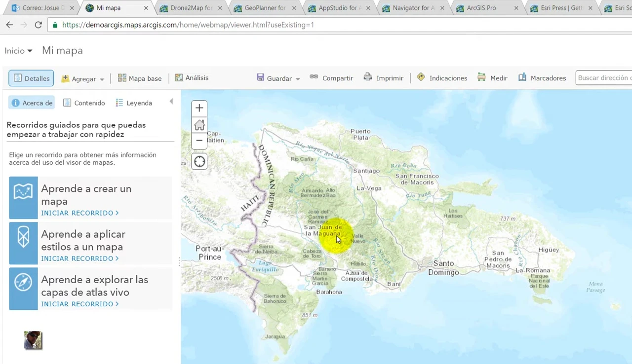Click the La Romana map label

point(533,270)
